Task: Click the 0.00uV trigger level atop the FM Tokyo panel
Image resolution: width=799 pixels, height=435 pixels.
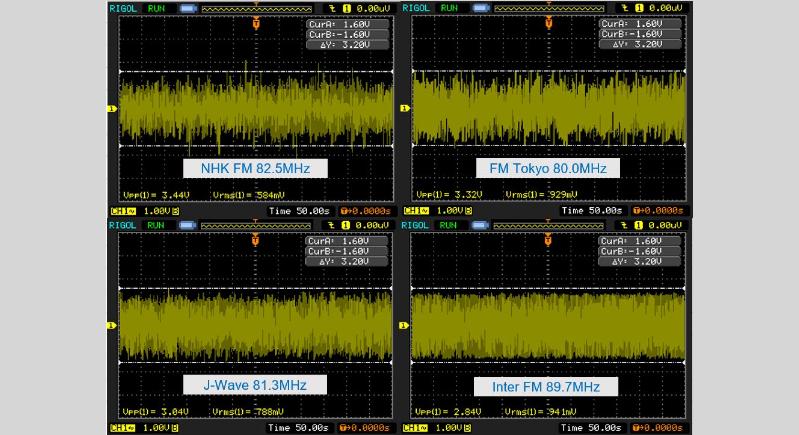Action: (666, 9)
